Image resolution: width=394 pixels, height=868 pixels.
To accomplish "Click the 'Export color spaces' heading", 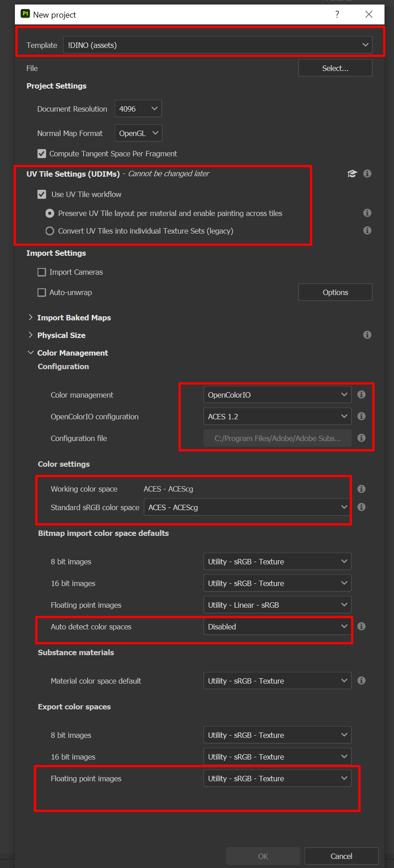I will pyautogui.click(x=75, y=707).
